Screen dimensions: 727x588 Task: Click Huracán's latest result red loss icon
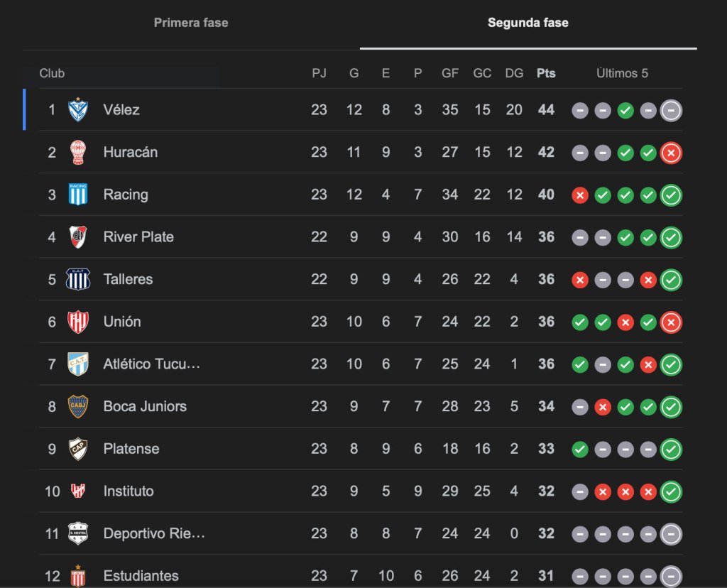tap(671, 153)
